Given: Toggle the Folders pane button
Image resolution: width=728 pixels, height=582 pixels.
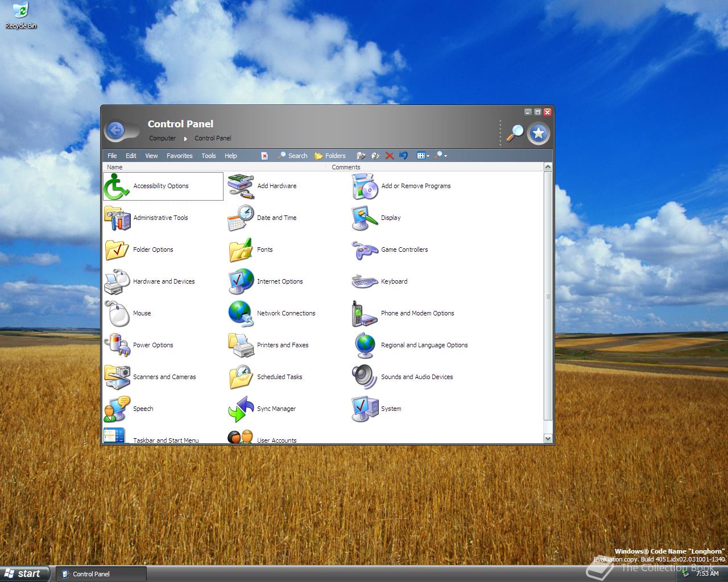Looking at the screenshot, I should pos(330,156).
